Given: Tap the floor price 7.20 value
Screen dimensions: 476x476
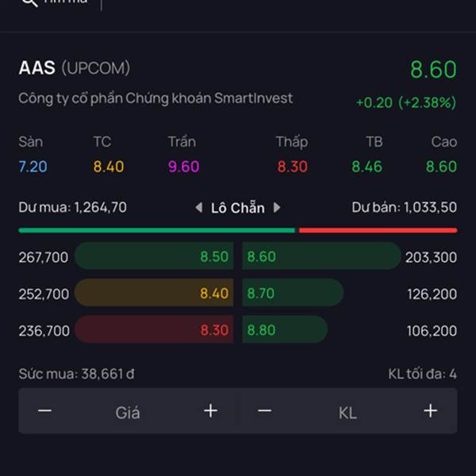Looking at the screenshot, I should point(33,167).
